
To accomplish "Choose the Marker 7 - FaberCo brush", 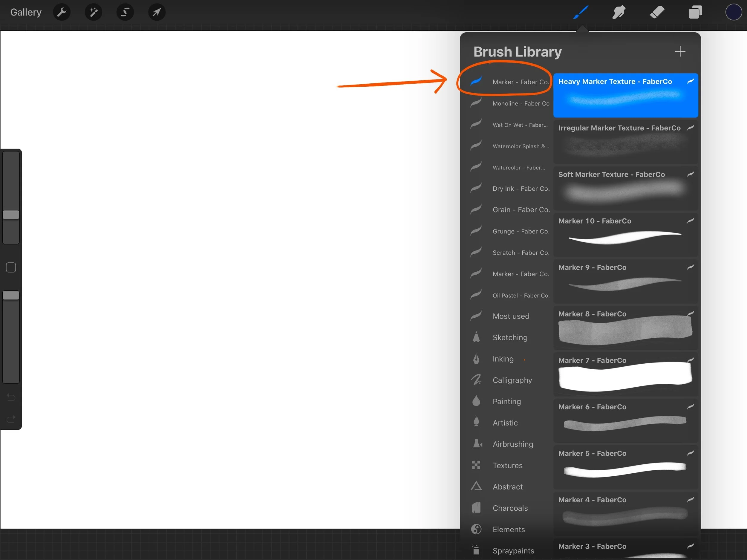I will click(x=625, y=374).
